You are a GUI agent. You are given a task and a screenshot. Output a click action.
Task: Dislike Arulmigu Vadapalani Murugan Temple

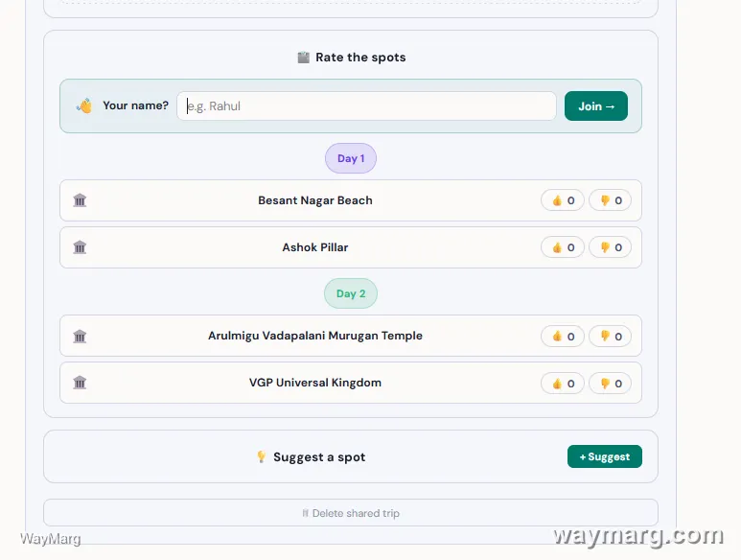tap(610, 336)
